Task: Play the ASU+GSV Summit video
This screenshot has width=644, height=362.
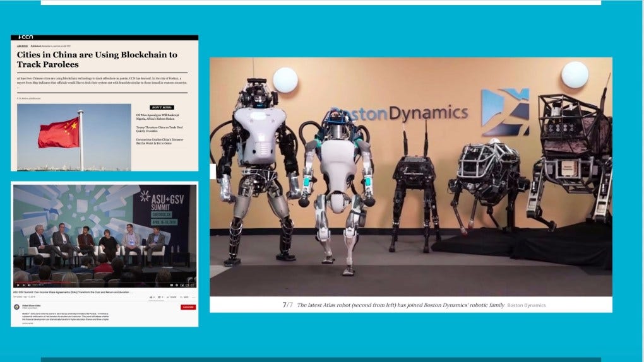Action: (18, 285)
